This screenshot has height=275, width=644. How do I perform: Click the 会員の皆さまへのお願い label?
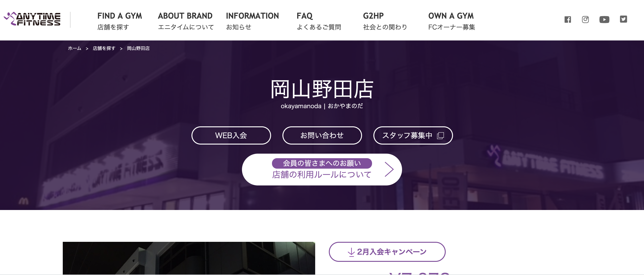(x=322, y=163)
